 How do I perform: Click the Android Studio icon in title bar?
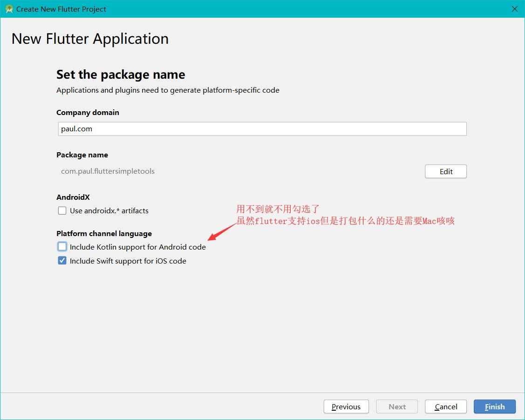(9, 9)
